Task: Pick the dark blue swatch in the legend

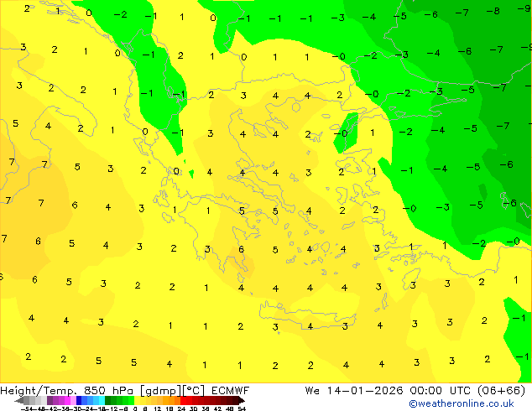Action: (x=79, y=400)
